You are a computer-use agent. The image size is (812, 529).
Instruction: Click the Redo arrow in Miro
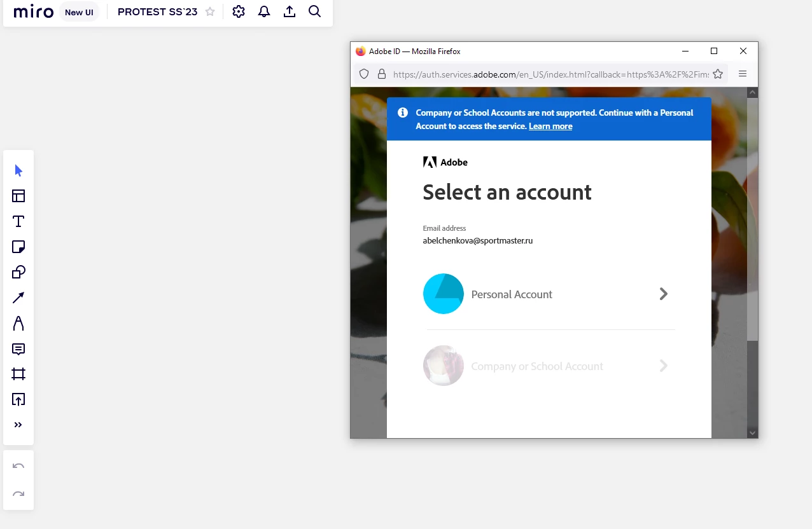tap(18, 494)
